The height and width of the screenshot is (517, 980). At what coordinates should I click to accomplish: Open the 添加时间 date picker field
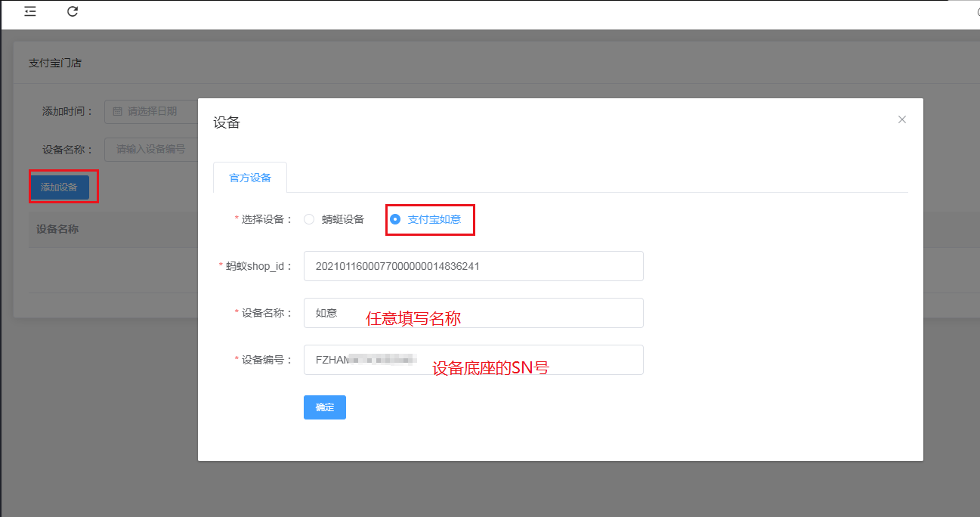point(151,111)
